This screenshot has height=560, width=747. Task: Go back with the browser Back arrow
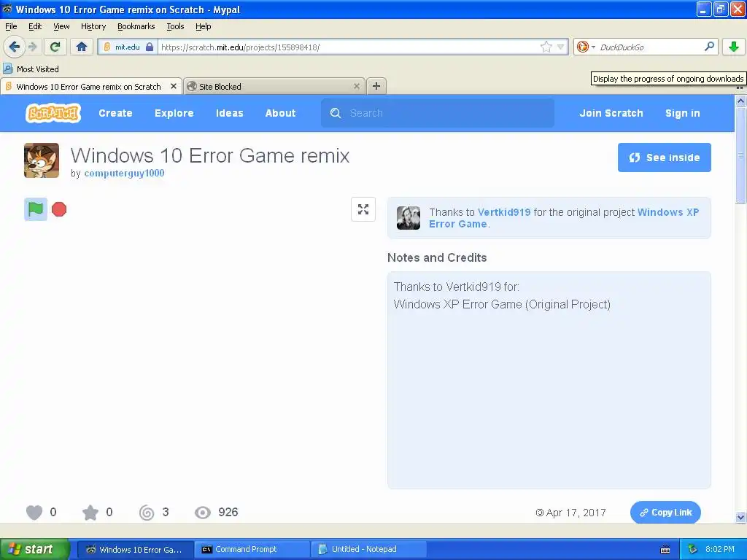(x=14, y=47)
